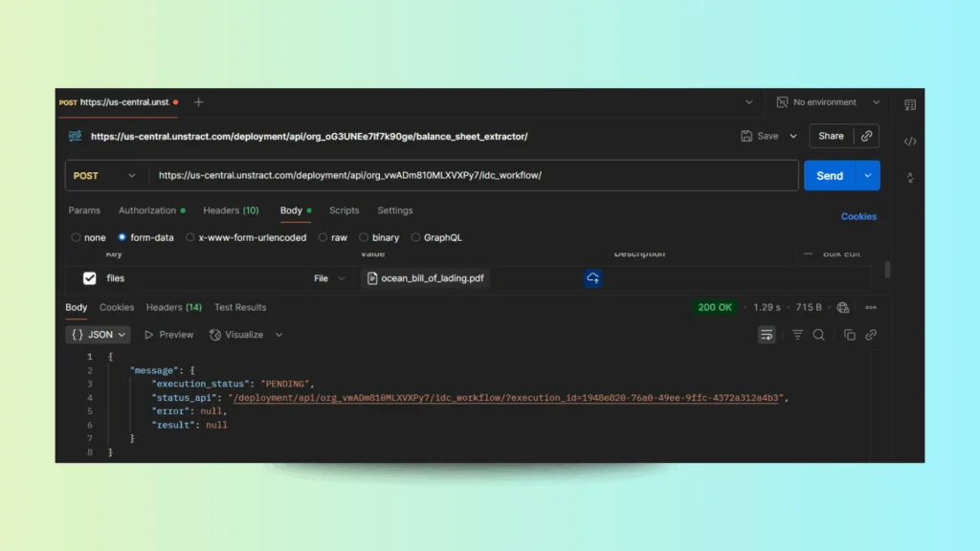This screenshot has width=980, height=551.
Task: Select the binary body type radio
Action: pos(363,237)
